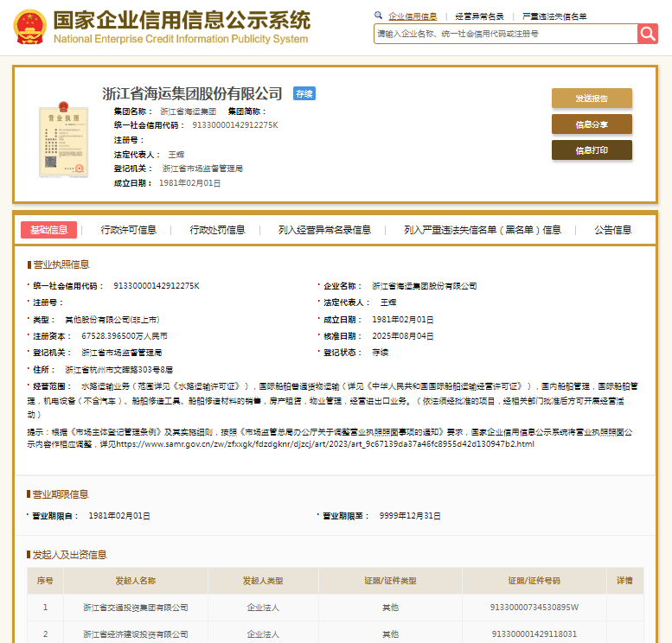Click the 存续 status badge
Image resolution: width=672 pixels, height=643 pixels.
(304, 93)
